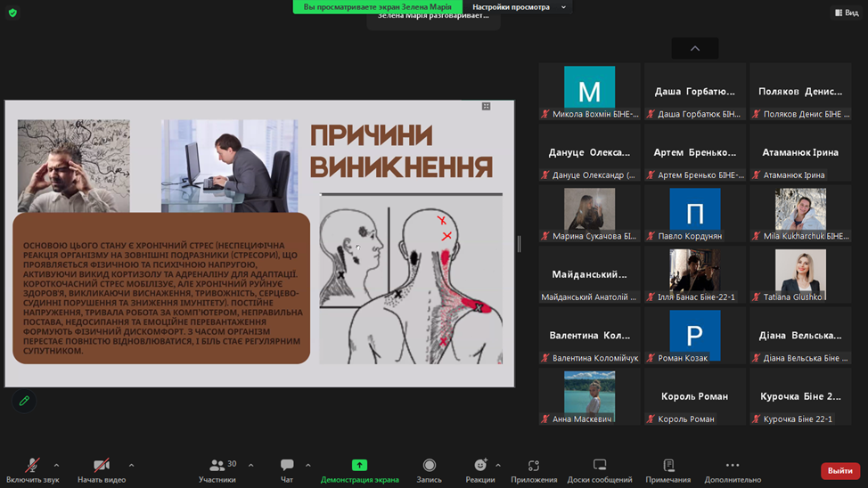Click the green encryption shield icon

pos(12,12)
